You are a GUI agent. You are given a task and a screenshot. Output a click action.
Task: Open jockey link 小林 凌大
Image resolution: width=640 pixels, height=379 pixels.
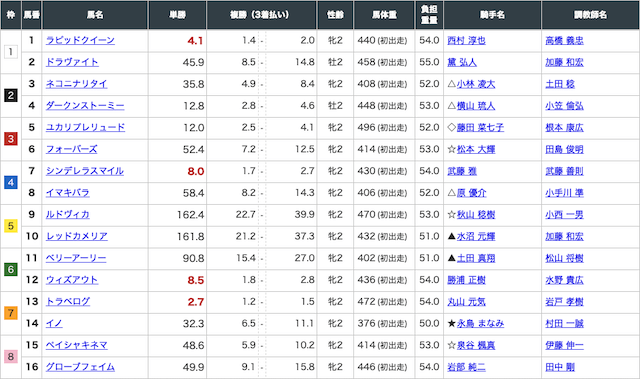476,84
